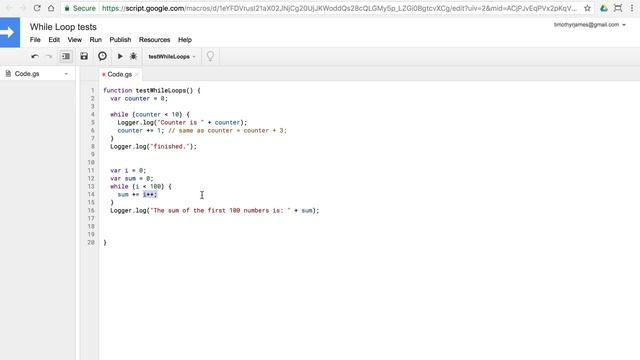Click the Logger.log('finished.') line
640x360 pixels.
[153, 147]
